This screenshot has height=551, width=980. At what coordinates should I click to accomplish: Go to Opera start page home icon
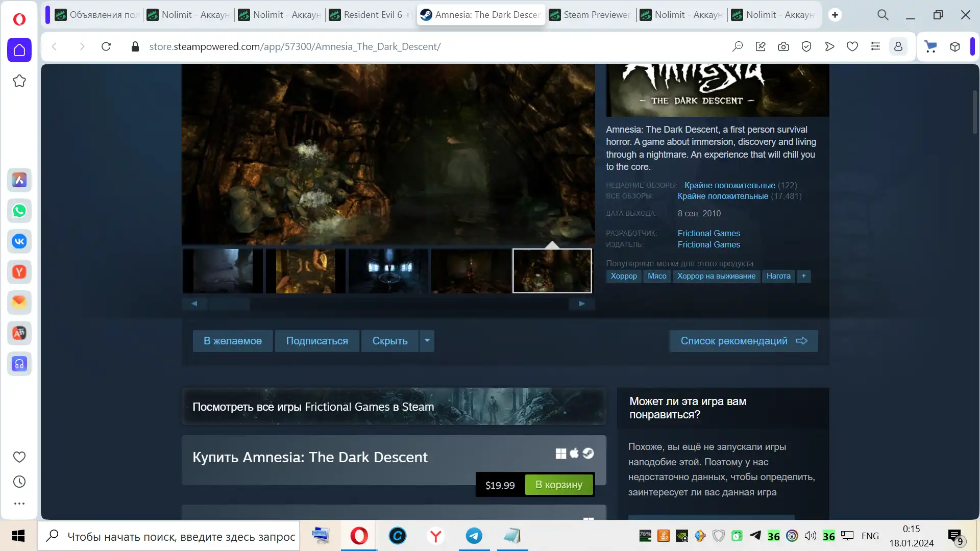[19, 50]
